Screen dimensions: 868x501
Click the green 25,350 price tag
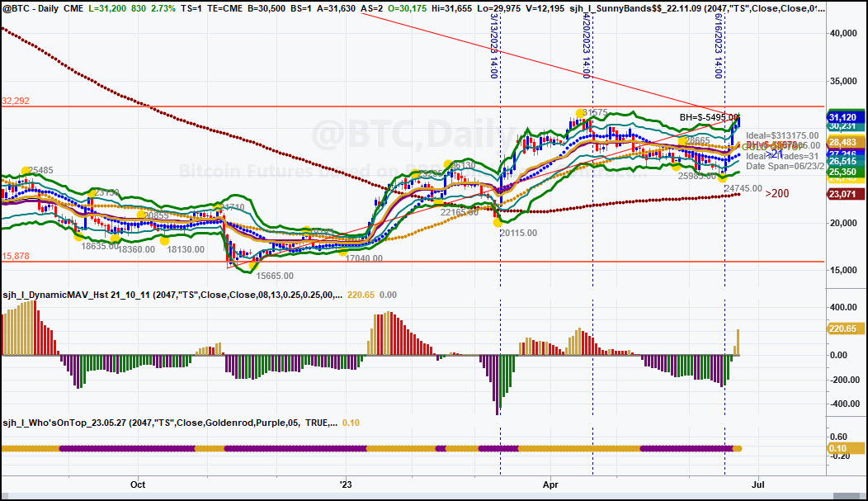846,173
